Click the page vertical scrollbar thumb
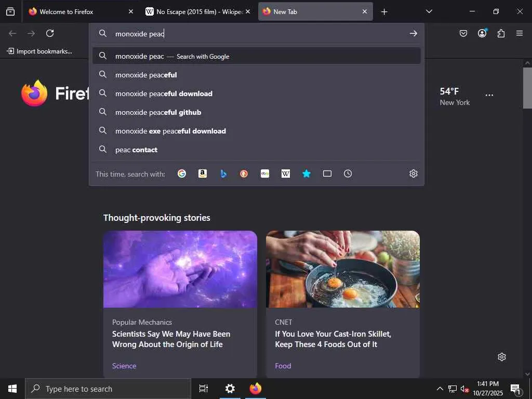This screenshot has width=532, height=399. [527, 88]
